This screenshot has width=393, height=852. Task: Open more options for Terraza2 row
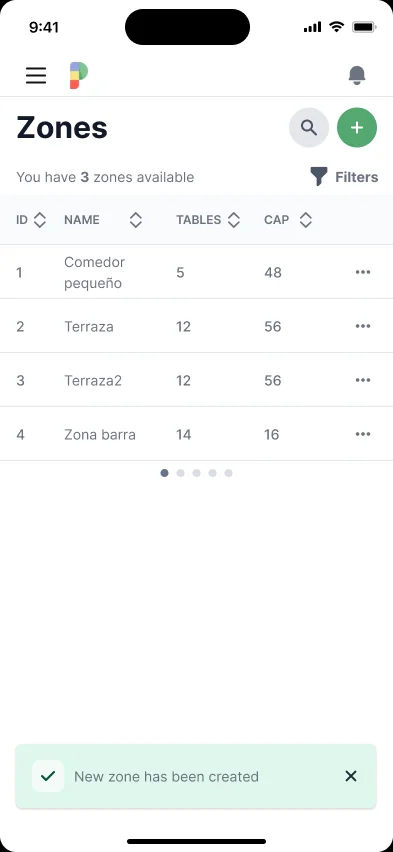point(363,380)
